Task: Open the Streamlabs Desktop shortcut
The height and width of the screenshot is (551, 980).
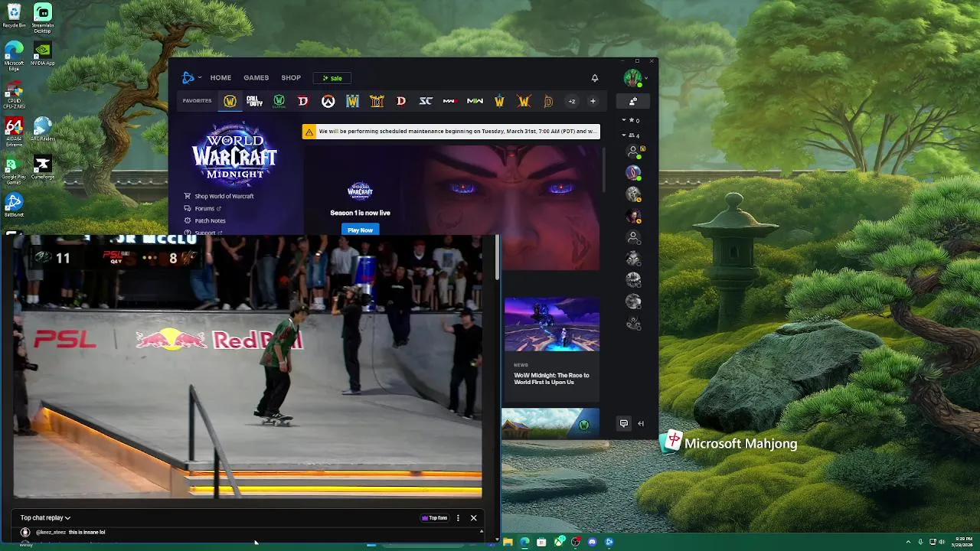Action: (x=43, y=18)
